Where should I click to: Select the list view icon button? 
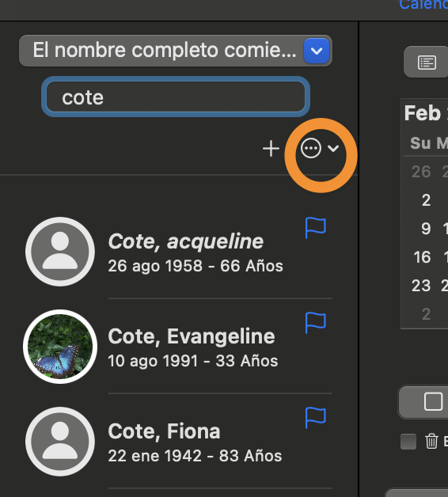(427, 62)
